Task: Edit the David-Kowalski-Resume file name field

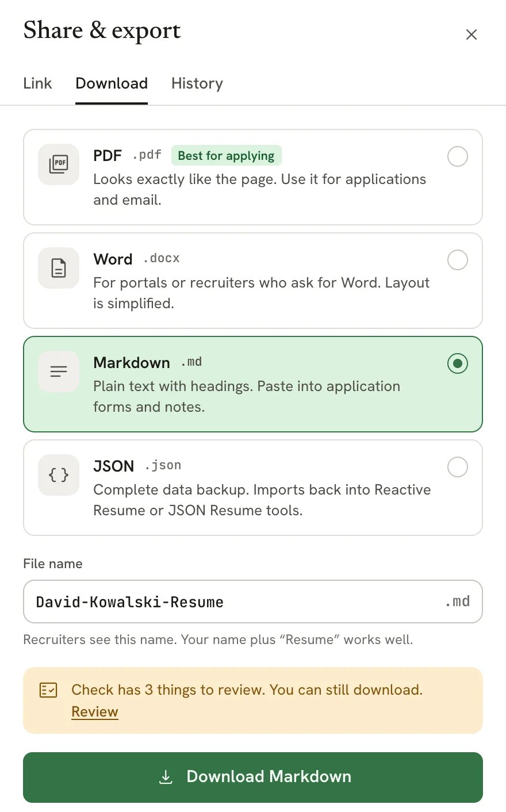Action: coord(253,602)
